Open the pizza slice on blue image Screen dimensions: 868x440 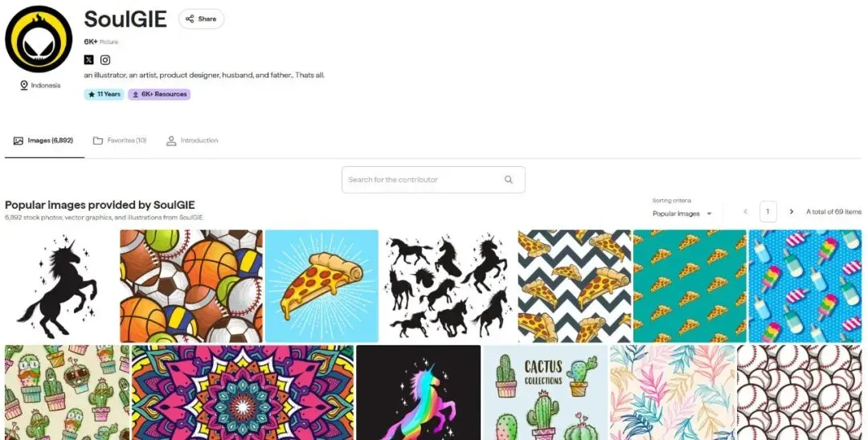click(321, 286)
